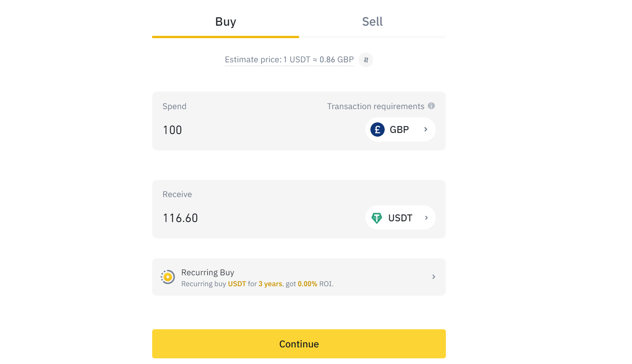
Task: Click the Spend label in the upper card
Action: point(174,106)
